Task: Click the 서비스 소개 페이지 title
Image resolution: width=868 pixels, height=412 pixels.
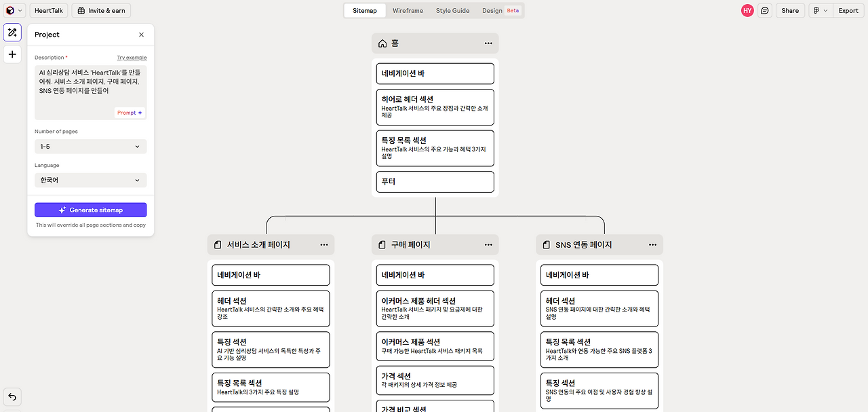Action: point(258,245)
